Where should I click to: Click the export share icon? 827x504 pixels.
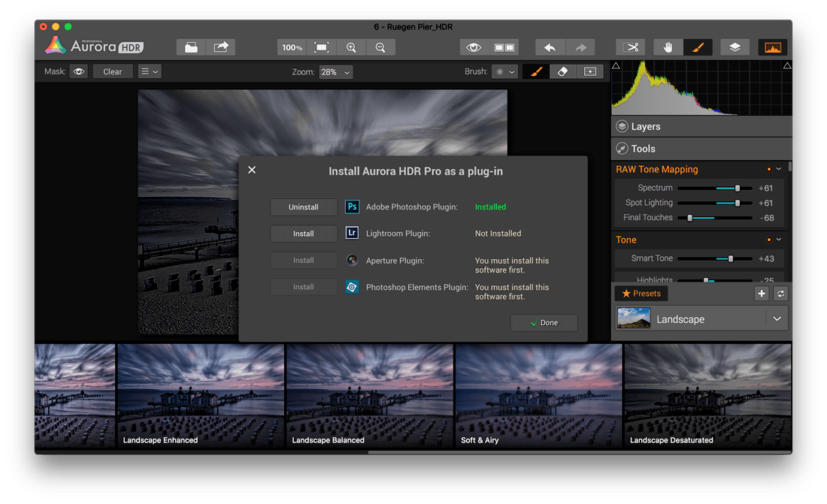220,47
